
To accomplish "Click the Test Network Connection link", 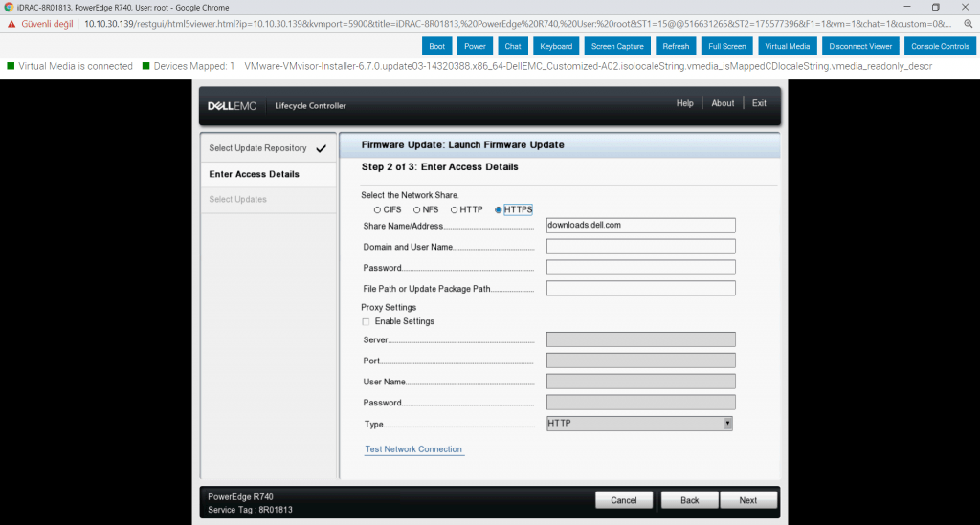I will (x=413, y=449).
